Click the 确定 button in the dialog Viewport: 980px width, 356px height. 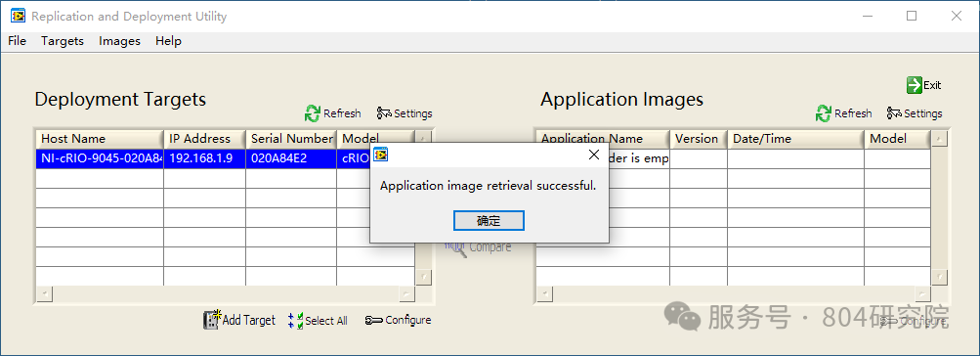point(489,220)
